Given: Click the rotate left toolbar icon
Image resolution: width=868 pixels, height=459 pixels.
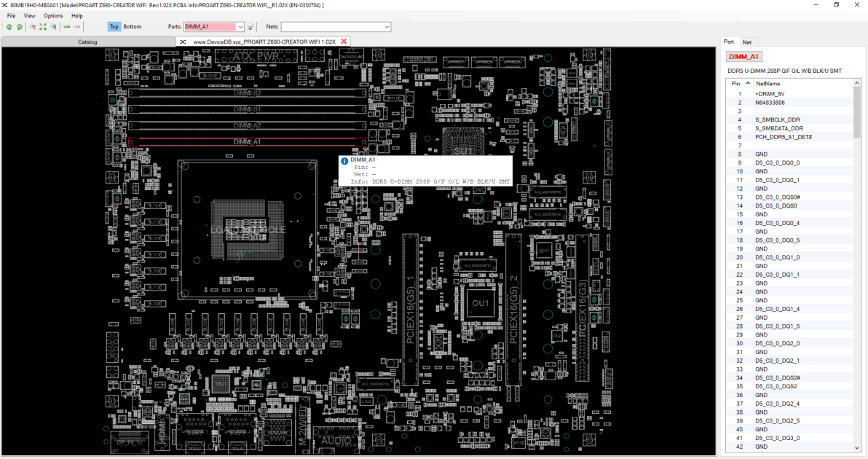Looking at the screenshot, I should 9,26.
